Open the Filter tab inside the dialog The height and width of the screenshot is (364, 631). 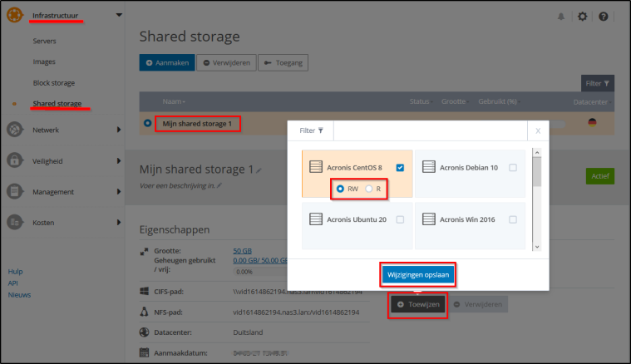point(311,130)
